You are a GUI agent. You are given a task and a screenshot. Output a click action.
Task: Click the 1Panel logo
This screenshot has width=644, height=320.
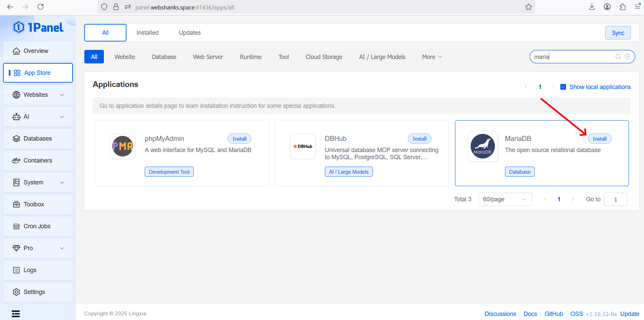coord(38,27)
